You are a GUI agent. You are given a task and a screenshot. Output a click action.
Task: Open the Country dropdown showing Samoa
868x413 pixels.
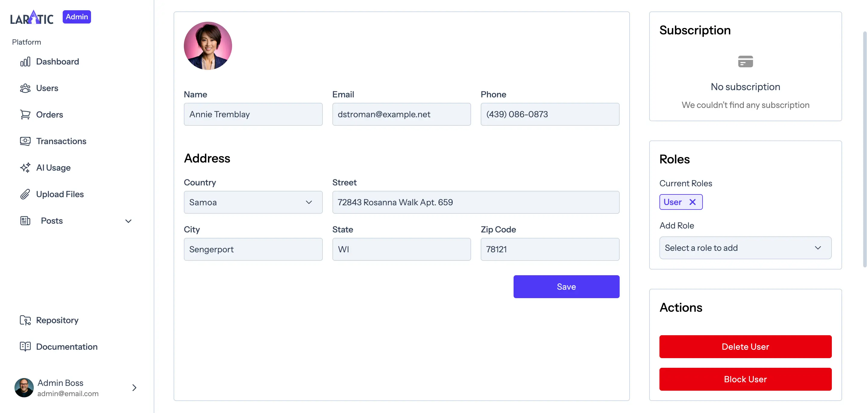253,202
